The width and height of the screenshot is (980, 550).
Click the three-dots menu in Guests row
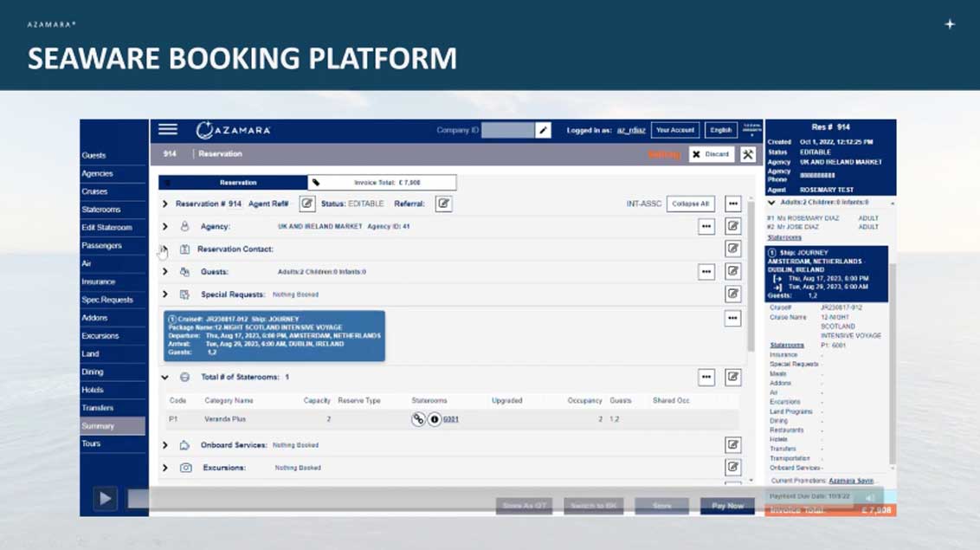click(706, 271)
